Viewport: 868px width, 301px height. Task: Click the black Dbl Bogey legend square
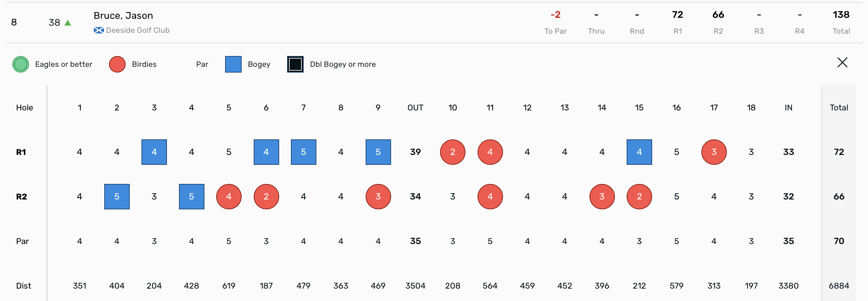point(295,64)
